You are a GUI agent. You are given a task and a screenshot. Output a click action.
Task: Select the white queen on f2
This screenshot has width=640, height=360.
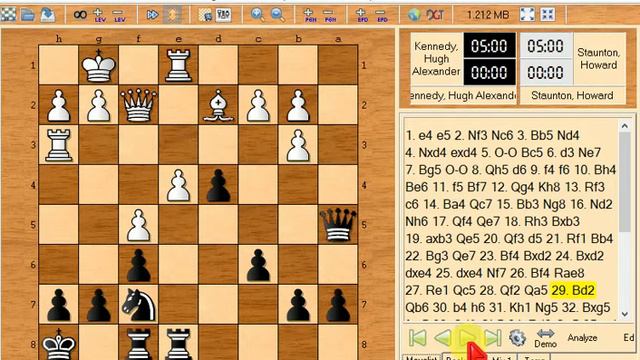pyautogui.click(x=139, y=105)
